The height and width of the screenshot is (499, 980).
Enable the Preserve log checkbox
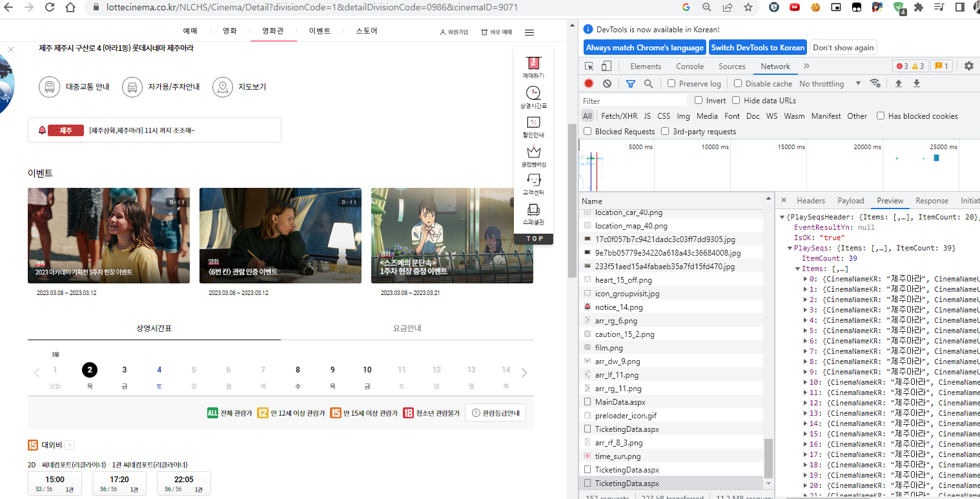(671, 84)
